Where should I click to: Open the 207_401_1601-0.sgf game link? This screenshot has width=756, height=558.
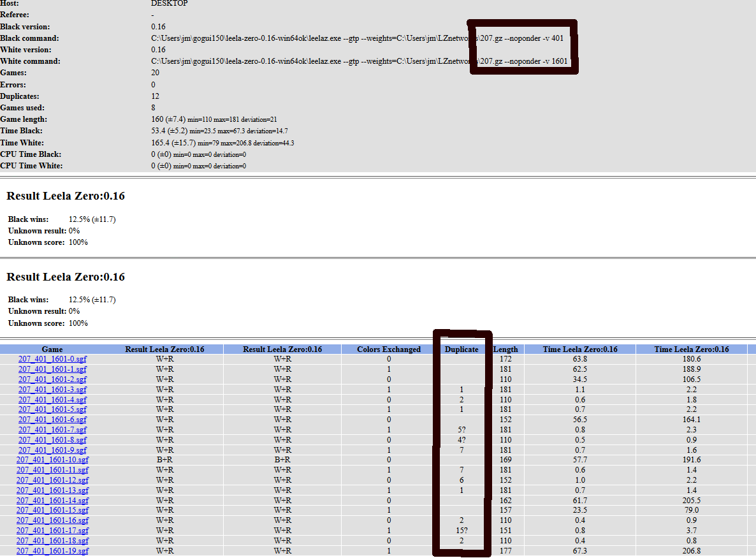pos(52,359)
